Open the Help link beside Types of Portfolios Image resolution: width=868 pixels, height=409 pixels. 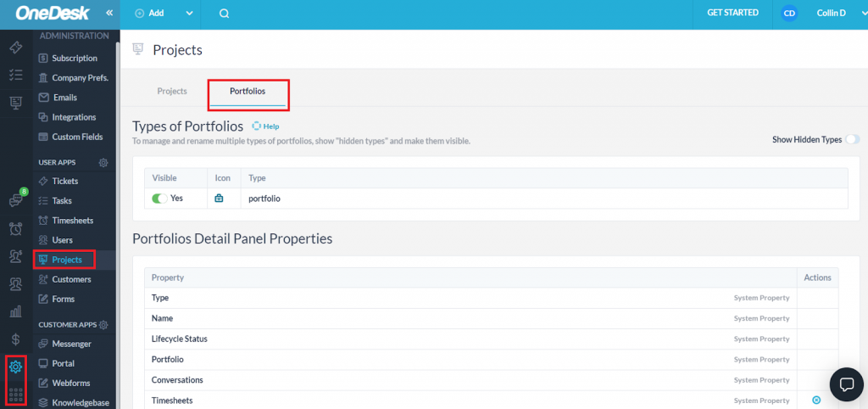(x=265, y=126)
